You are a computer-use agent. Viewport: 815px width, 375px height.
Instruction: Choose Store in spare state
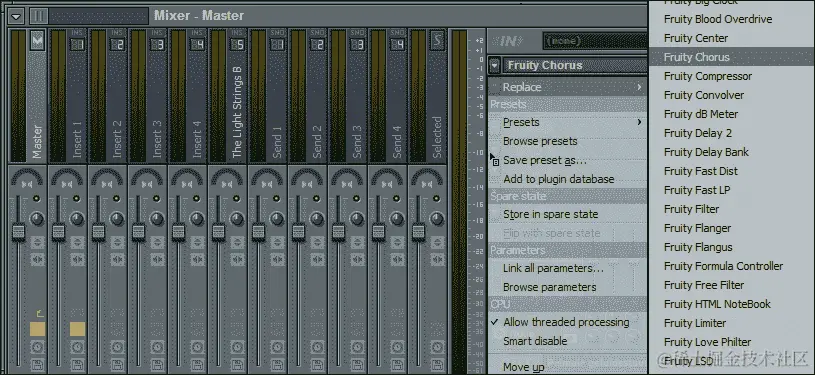(x=568, y=214)
